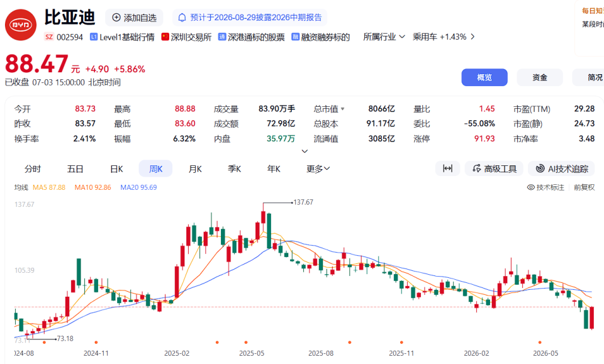Switch to the 分时 chart tab
Screen dimensions: 604x364
coord(33,168)
